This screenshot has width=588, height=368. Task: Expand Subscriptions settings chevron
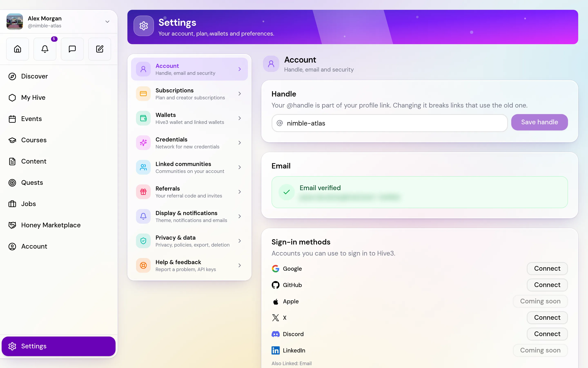[x=239, y=94]
